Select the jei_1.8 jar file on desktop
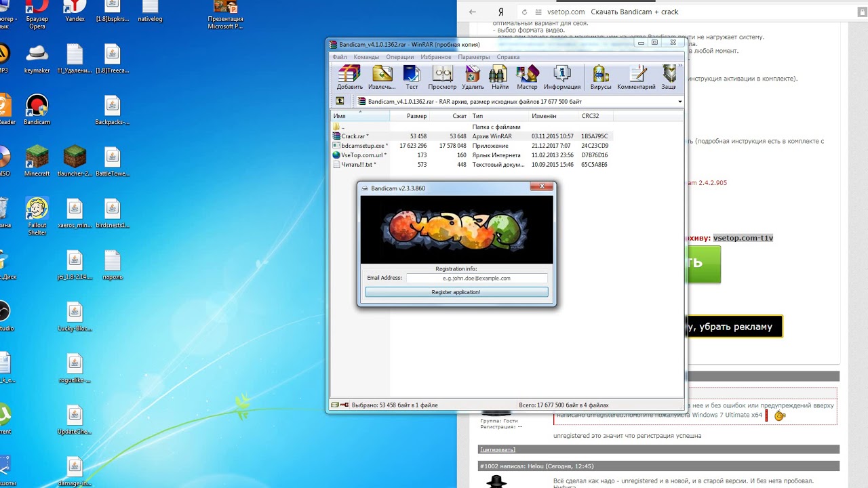The image size is (868, 488). 75,266
